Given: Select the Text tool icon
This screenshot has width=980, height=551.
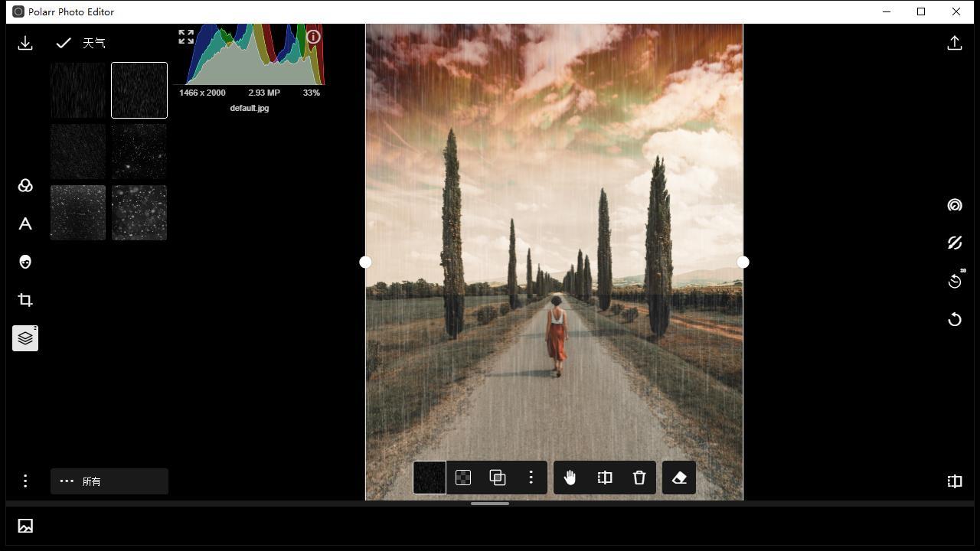Looking at the screenshot, I should pyautogui.click(x=25, y=224).
